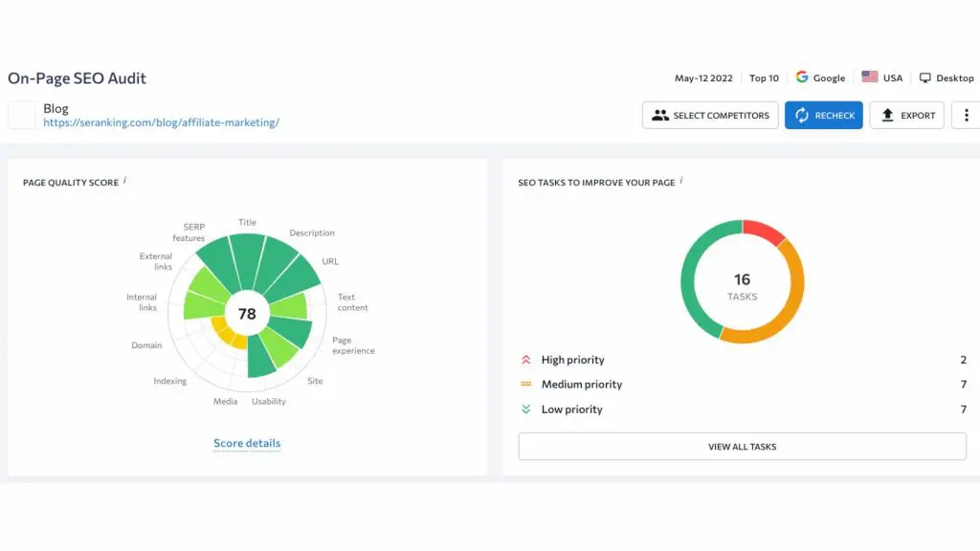Screen dimensions: 980x551
Task: Select the Medium priority tasks row
Action: point(581,385)
